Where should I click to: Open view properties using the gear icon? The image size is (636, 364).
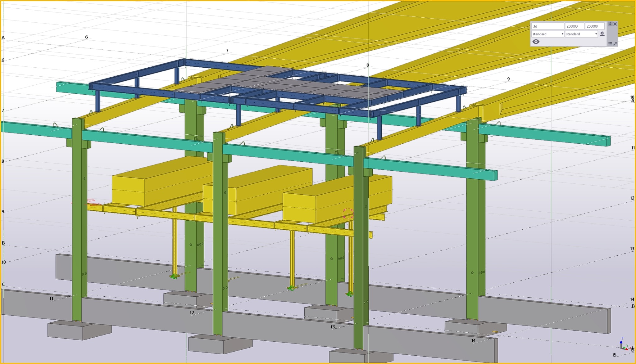pos(602,34)
